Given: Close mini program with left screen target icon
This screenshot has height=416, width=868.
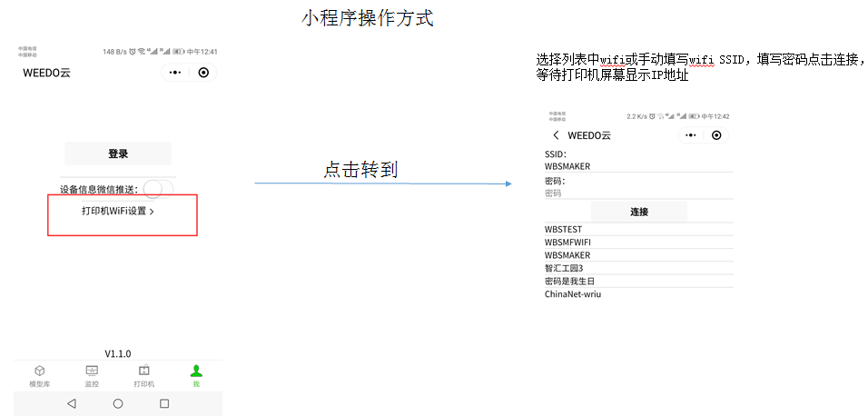Looking at the screenshot, I should 203,73.
